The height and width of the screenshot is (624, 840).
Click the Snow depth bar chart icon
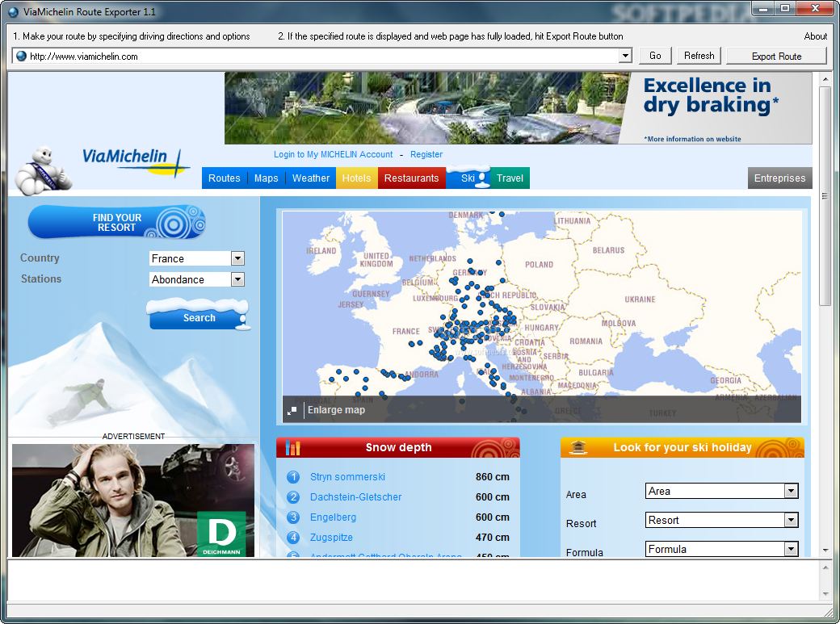(293, 447)
